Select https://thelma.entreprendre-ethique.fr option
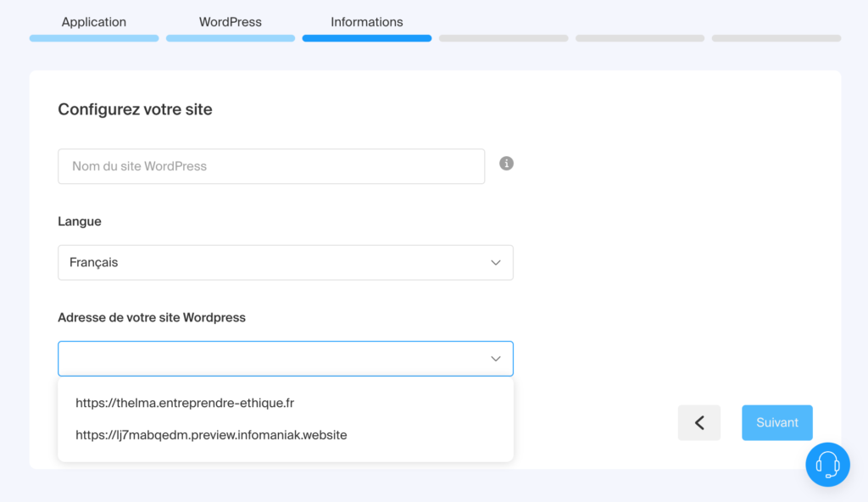 point(286,403)
